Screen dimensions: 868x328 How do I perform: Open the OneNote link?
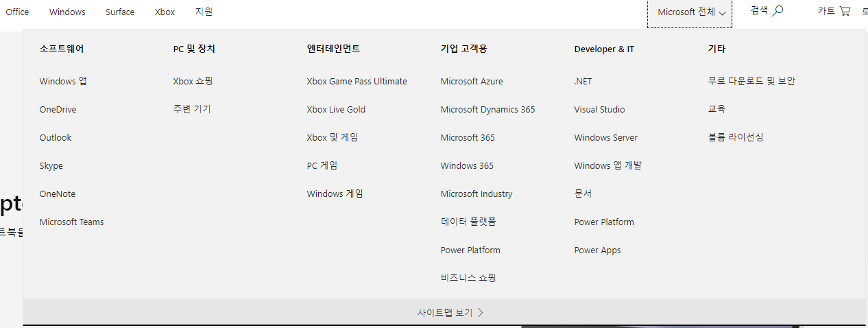[58, 194]
